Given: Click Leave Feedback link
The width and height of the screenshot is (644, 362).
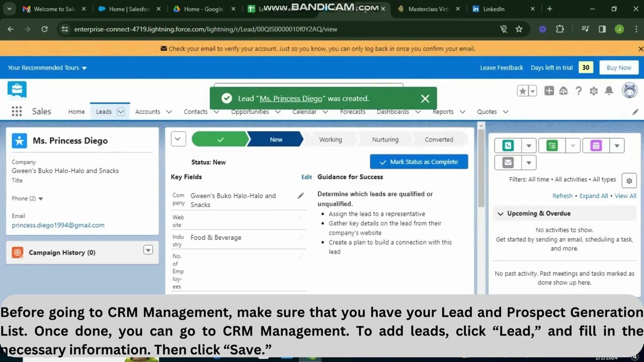Looking at the screenshot, I should click(502, 68).
